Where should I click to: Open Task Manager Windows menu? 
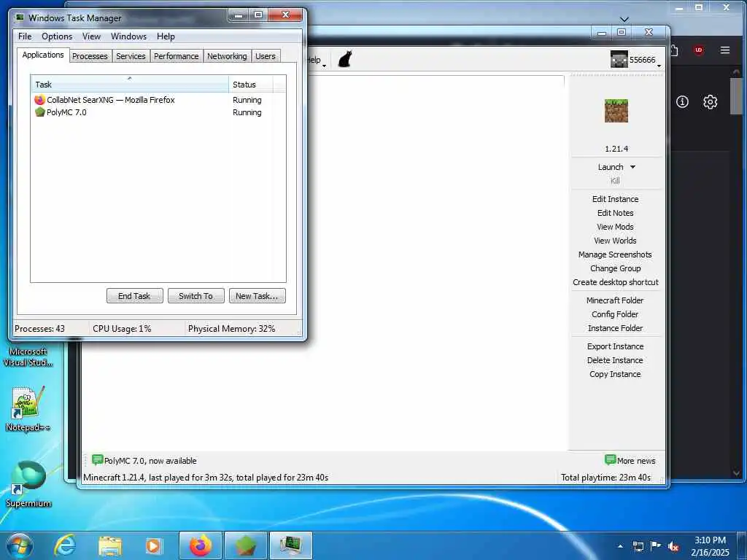128,36
